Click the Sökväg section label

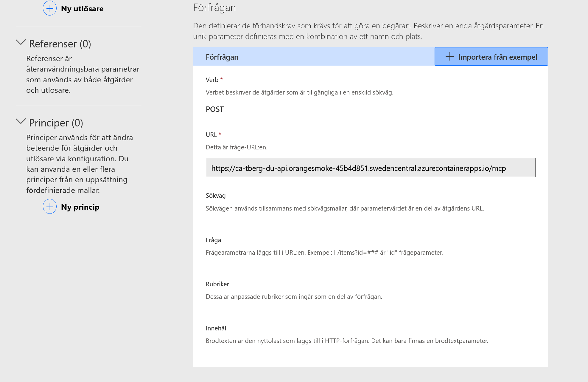click(216, 196)
